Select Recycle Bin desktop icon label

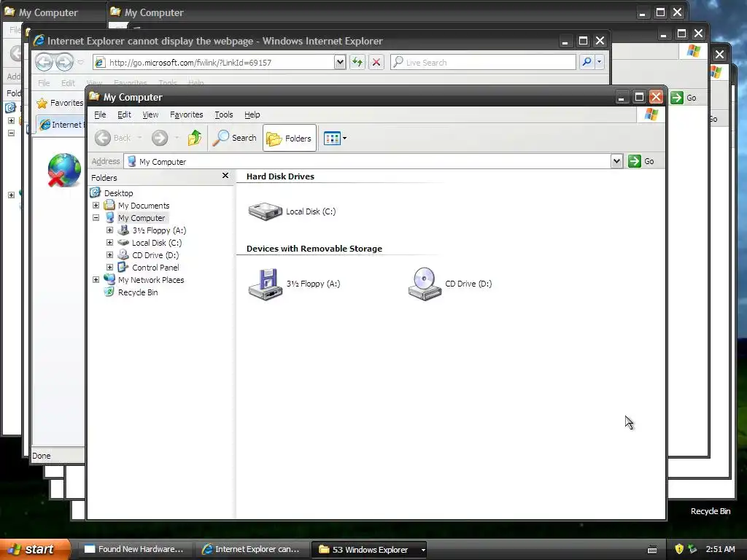(711, 511)
